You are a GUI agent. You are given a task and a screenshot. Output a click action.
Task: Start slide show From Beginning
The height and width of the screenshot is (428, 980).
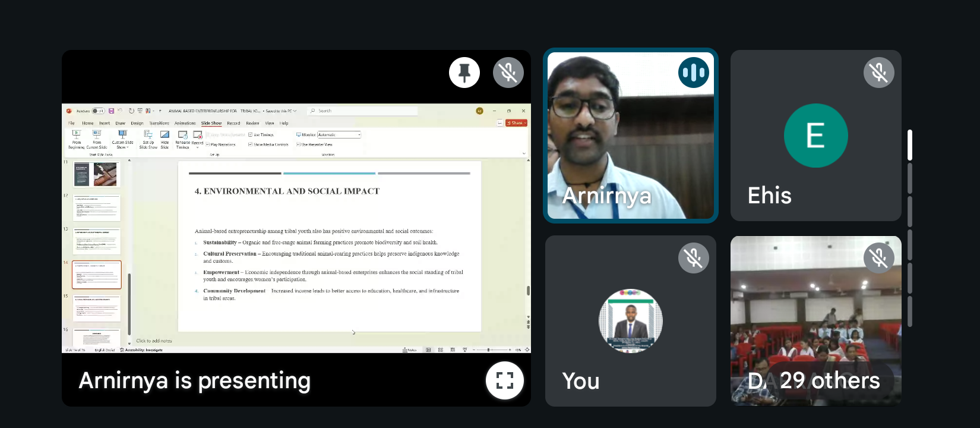click(x=77, y=140)
